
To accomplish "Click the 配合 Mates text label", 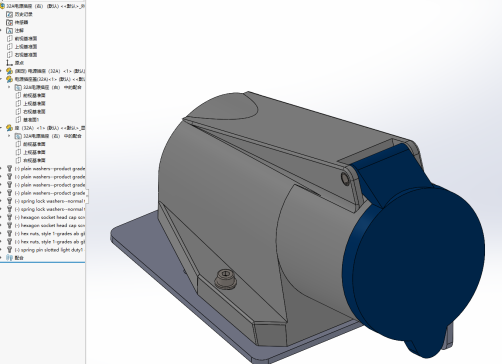I will 19,258.
